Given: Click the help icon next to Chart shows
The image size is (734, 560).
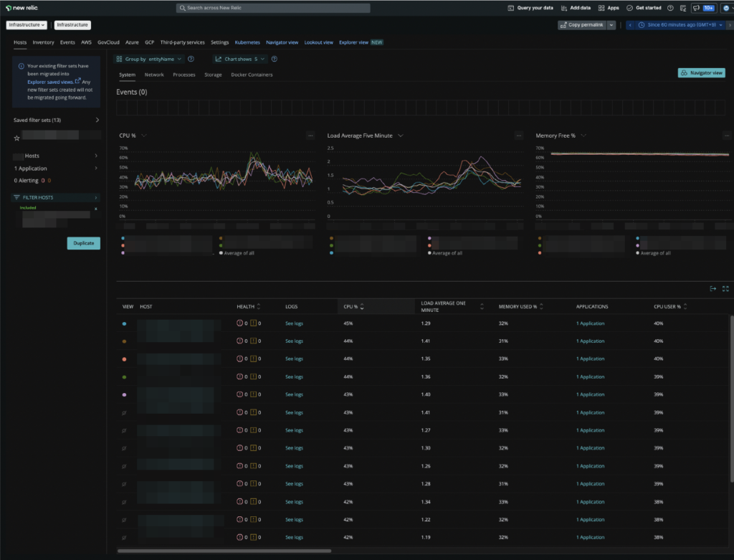Looking at the screenshot, I should click(x=275, y=59).
